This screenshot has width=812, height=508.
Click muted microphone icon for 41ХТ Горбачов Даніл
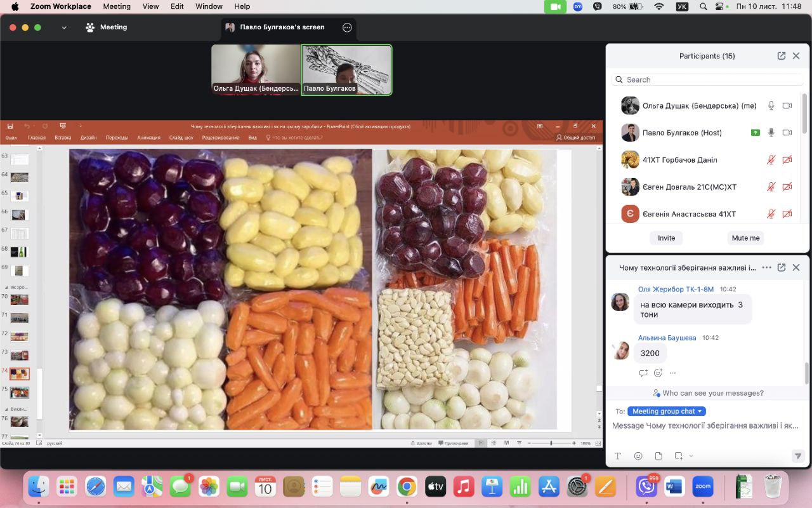pyautogui.click(x=771, y=160)
